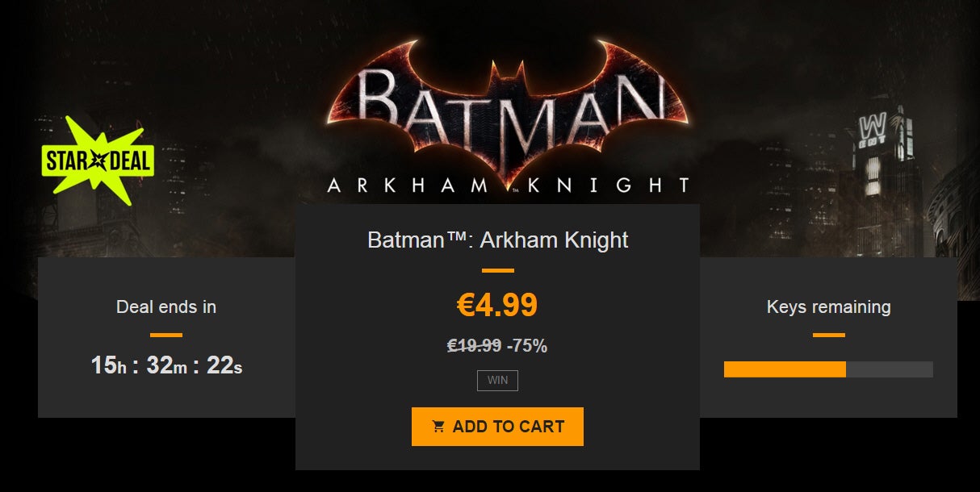Click the shopping cart icon in the button
980x492 pixels.
(x=438, y=427)
